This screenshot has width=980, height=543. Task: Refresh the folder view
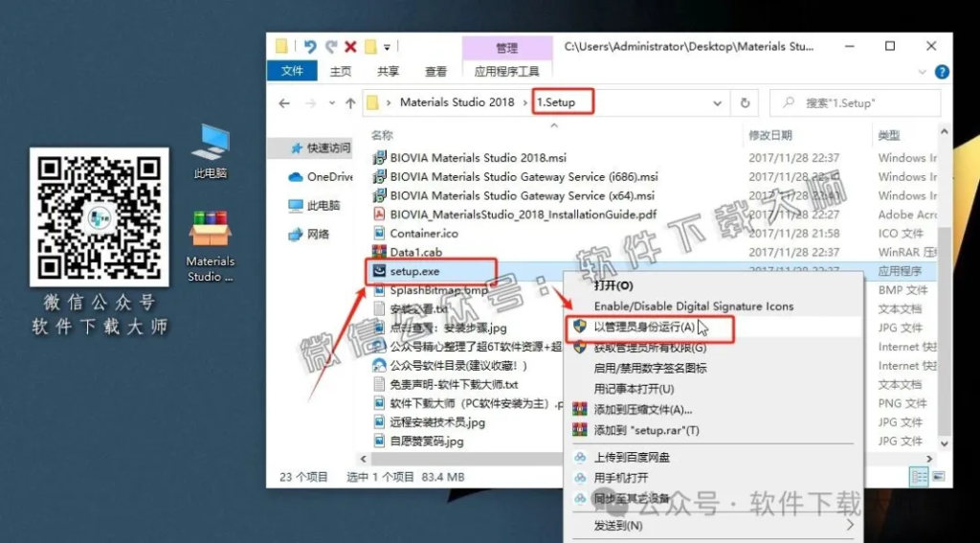[745, 103]
